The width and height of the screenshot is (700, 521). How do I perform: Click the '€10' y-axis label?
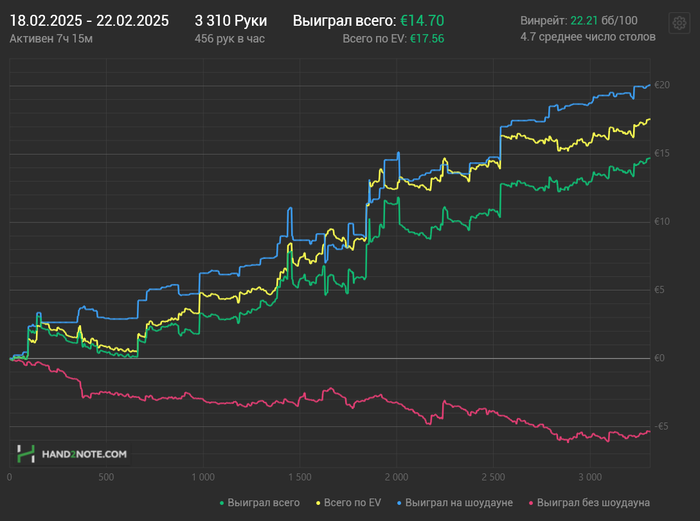pos(662,221)
